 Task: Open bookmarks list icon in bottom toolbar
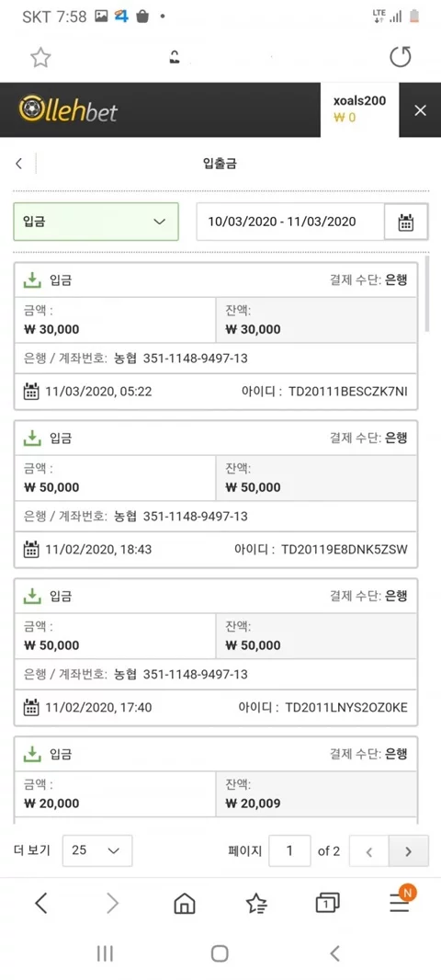coord(256,903)
